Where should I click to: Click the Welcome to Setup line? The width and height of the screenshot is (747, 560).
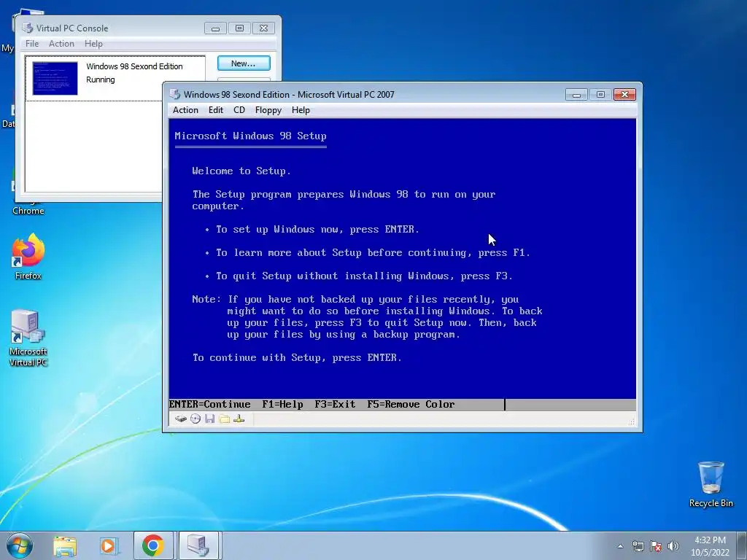[241, 171]
